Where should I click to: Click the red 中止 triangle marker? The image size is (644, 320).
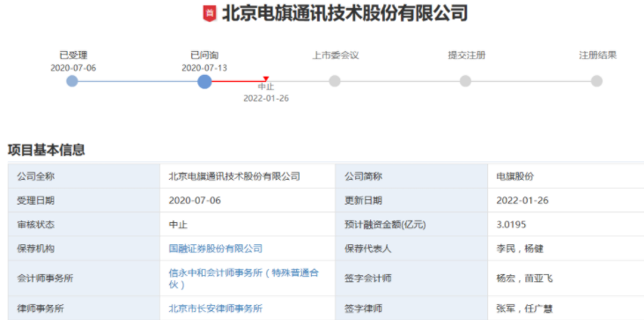click(x=266, y=78)
